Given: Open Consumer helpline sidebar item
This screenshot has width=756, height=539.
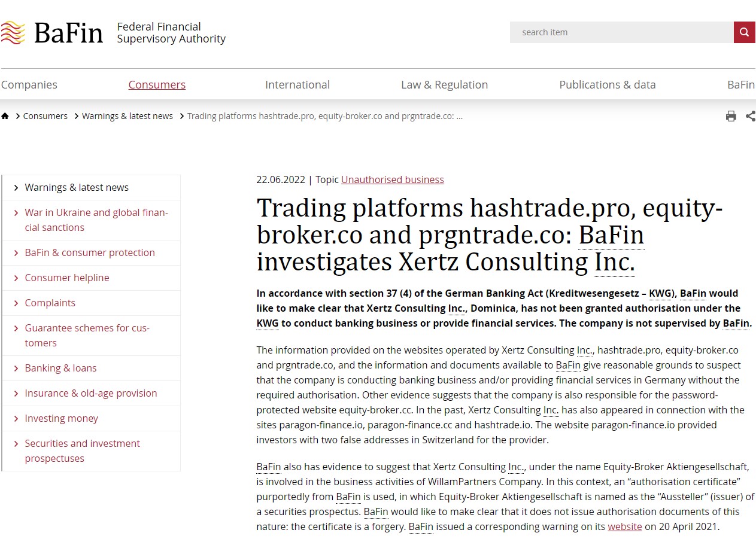Looking at the screenshot, I should click(x=67, y=278).
